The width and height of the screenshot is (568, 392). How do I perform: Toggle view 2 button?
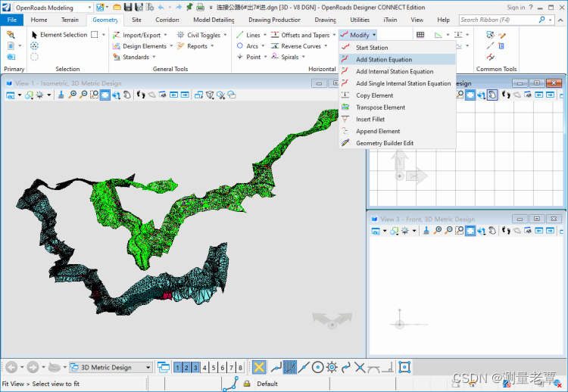tap(186, 368)
